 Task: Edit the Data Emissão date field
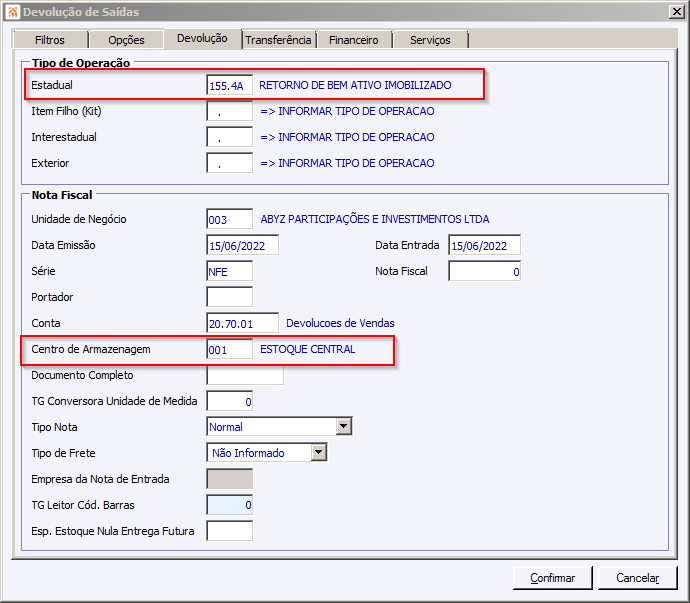tap(242, 245)
